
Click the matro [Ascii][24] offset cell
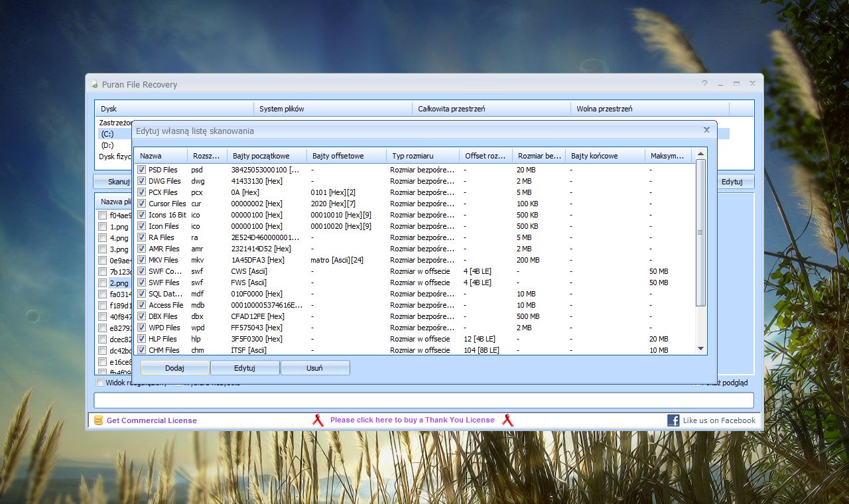tap(337, 260)
